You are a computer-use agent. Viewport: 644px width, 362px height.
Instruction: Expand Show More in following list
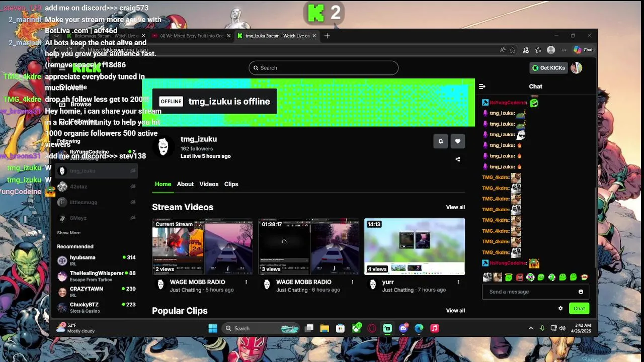(x=68, y=233)
